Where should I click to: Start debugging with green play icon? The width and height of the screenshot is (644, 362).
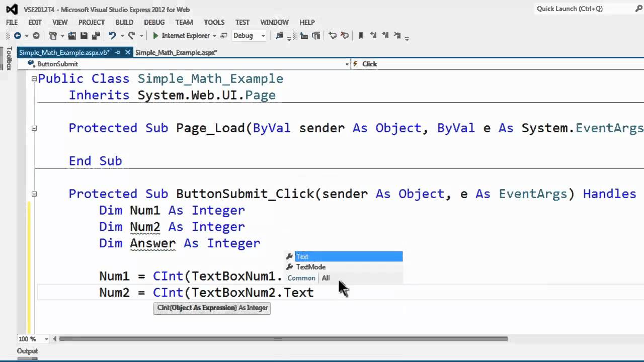coord(155,36)
